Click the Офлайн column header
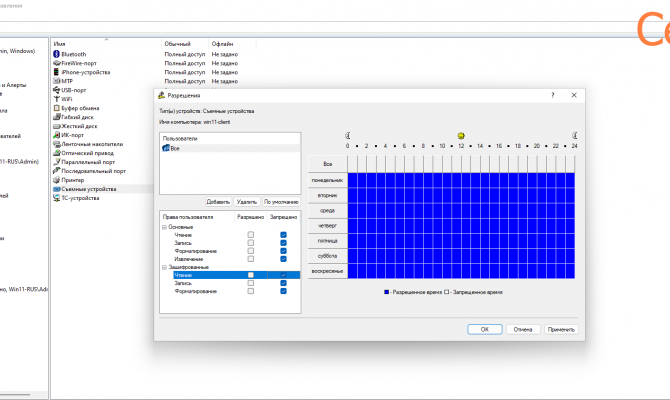 [x=222, y=44]
